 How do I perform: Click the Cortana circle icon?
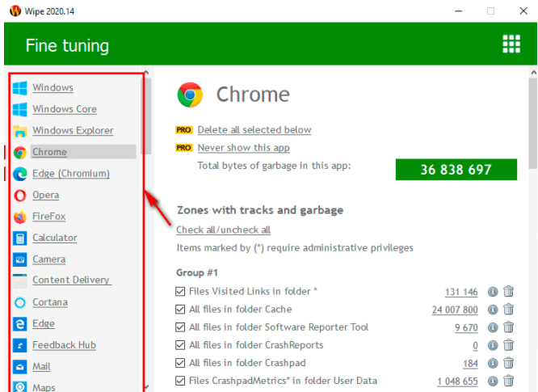click(x=20, y=302)
